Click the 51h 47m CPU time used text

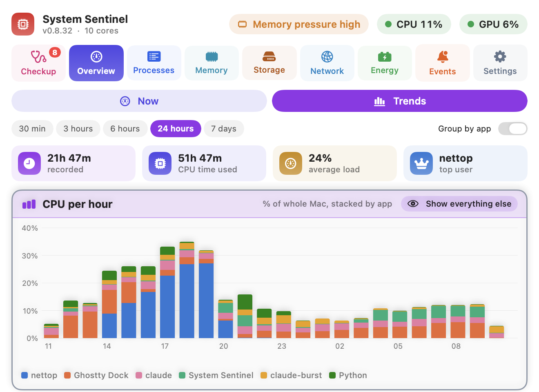pyautogui.click(x=207, y=163)
